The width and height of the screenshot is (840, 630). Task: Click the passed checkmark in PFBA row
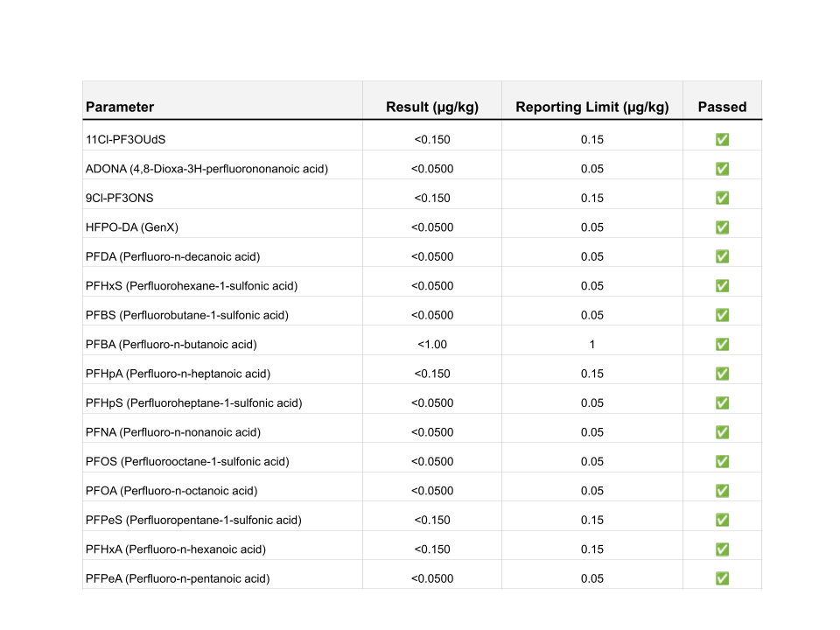click(722, 345)
